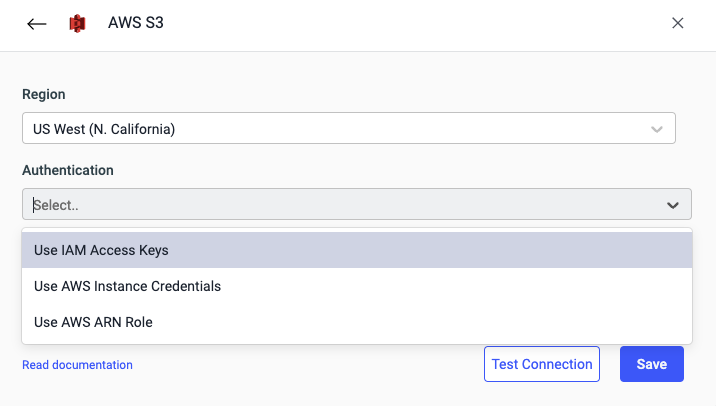Click the US West (N. California) value text
Viewport: 716px width, 406px height.
[104, 129]
